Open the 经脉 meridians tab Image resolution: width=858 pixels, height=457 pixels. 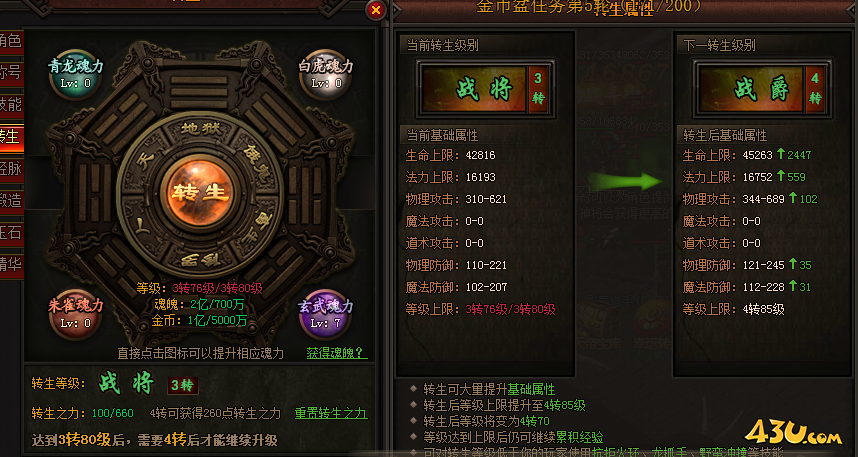(11, 169)
